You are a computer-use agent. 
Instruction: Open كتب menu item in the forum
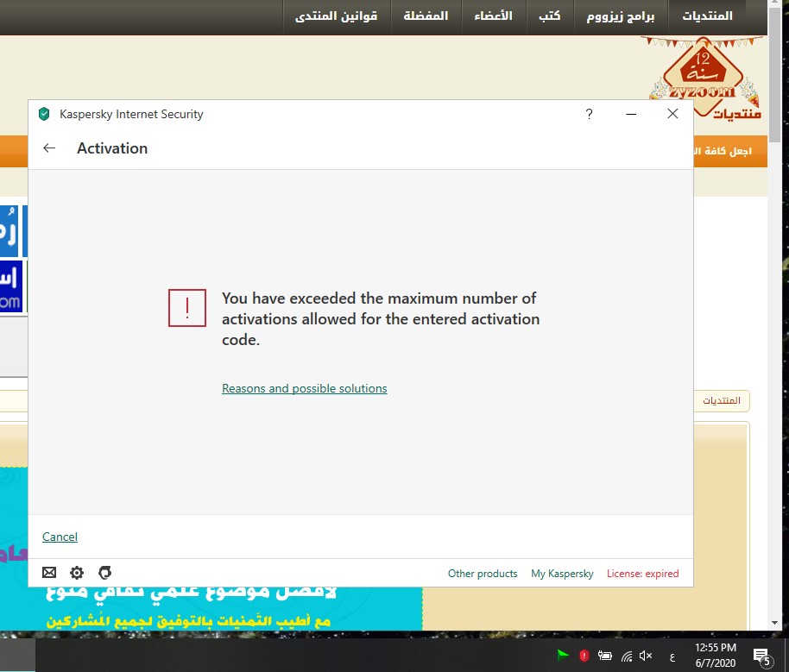coord(550,16)
